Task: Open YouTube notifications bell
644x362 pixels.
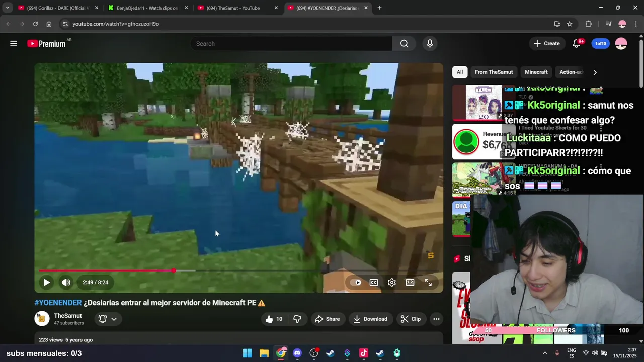Action: (577, 44)
